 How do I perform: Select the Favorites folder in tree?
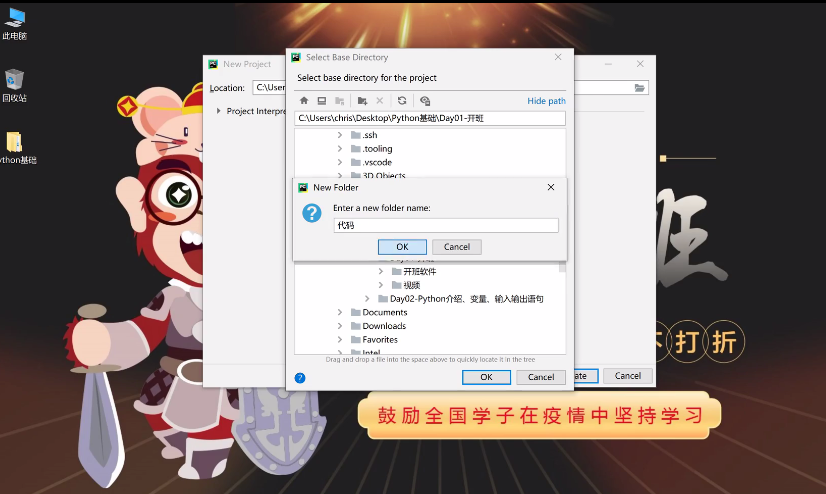tap(379, 340)
